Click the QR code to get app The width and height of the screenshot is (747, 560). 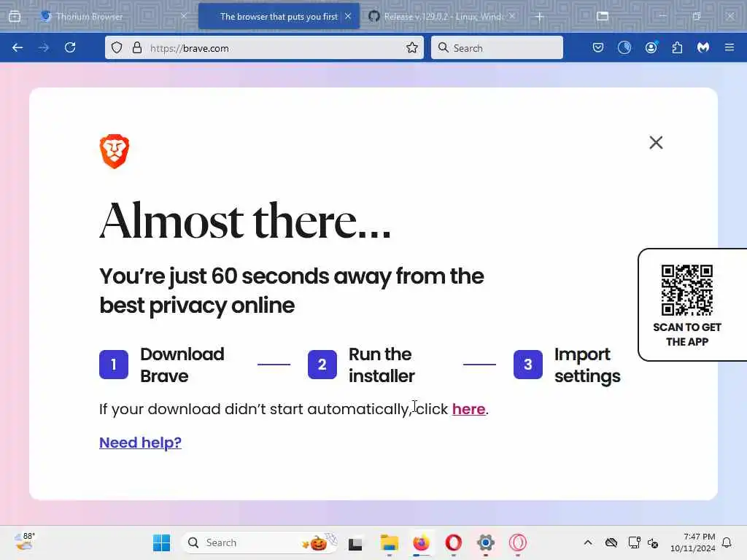[687, 290]
